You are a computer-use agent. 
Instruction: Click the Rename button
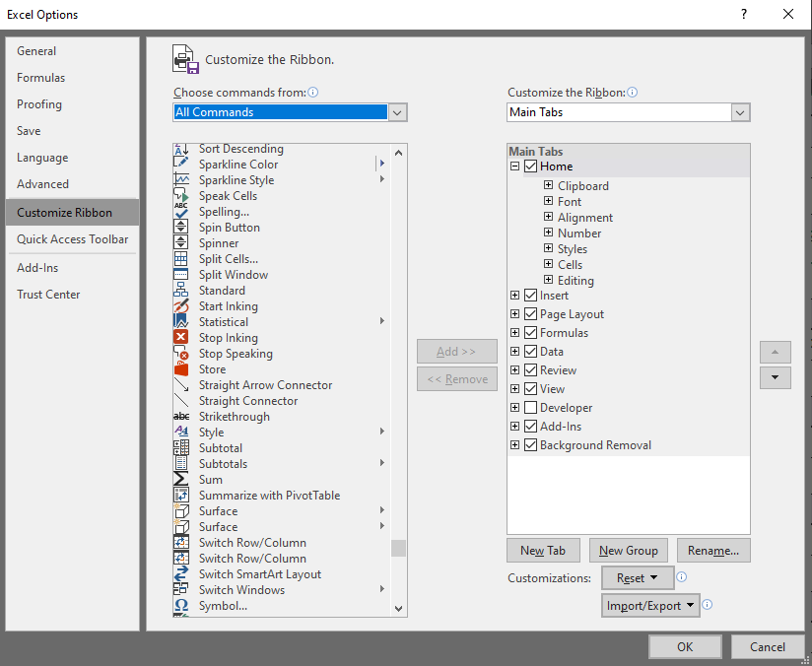(713, 550)
